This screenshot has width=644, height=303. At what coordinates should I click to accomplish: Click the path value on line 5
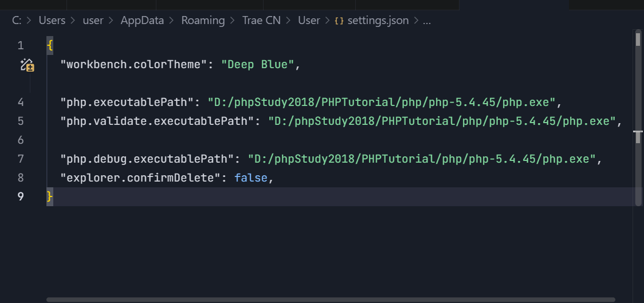pos(442,121)
